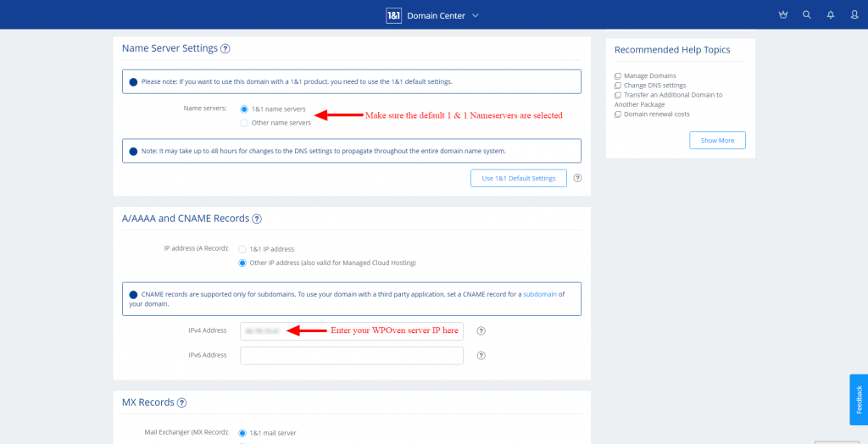
Task: View notifications via bell icon
Action: coord(831,15)
